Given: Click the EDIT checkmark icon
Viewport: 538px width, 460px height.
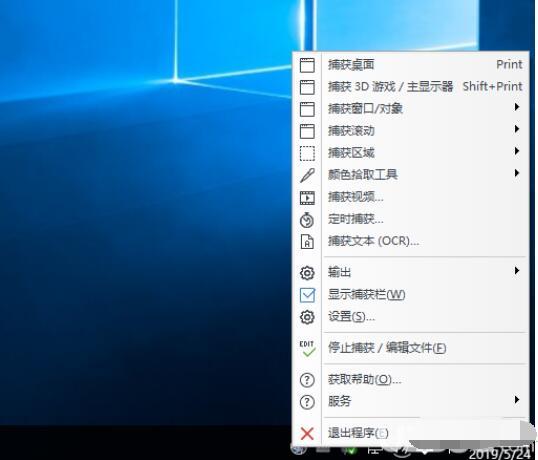Looking at the screenshot, I should point(307,349).
